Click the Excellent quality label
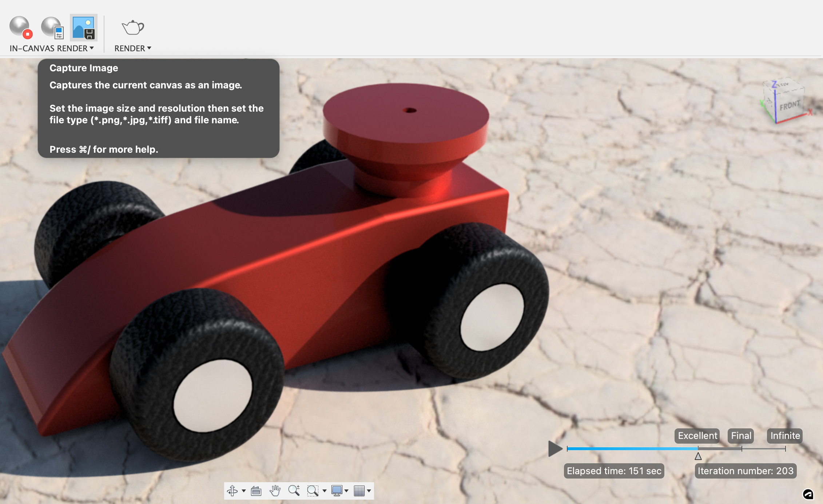Screen dimensions: 823x504 [697, 436]
